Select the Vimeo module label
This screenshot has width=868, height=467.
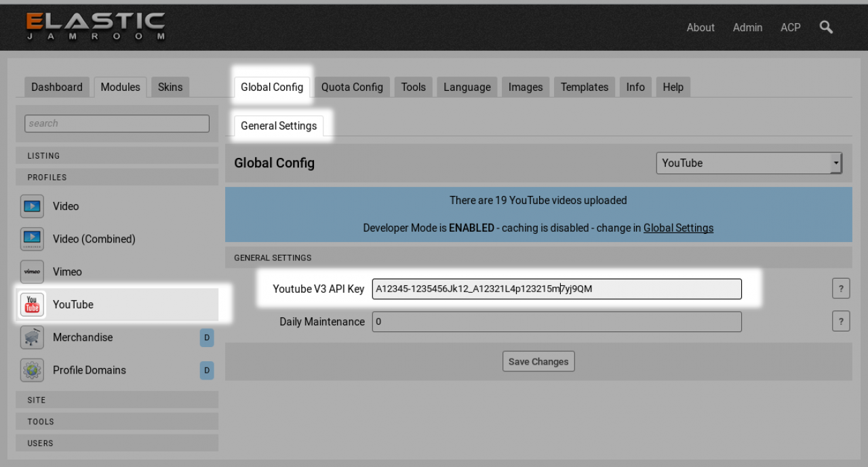[67, 272]
